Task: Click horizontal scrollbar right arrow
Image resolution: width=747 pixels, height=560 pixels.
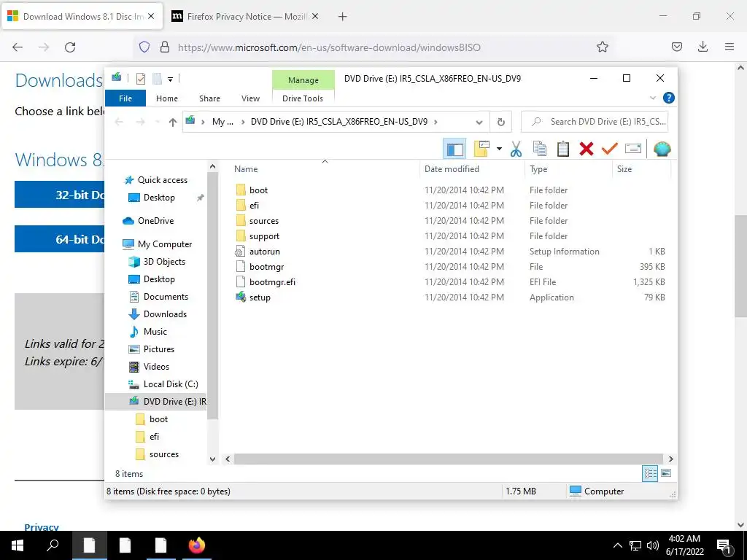Action: (671, 459)
